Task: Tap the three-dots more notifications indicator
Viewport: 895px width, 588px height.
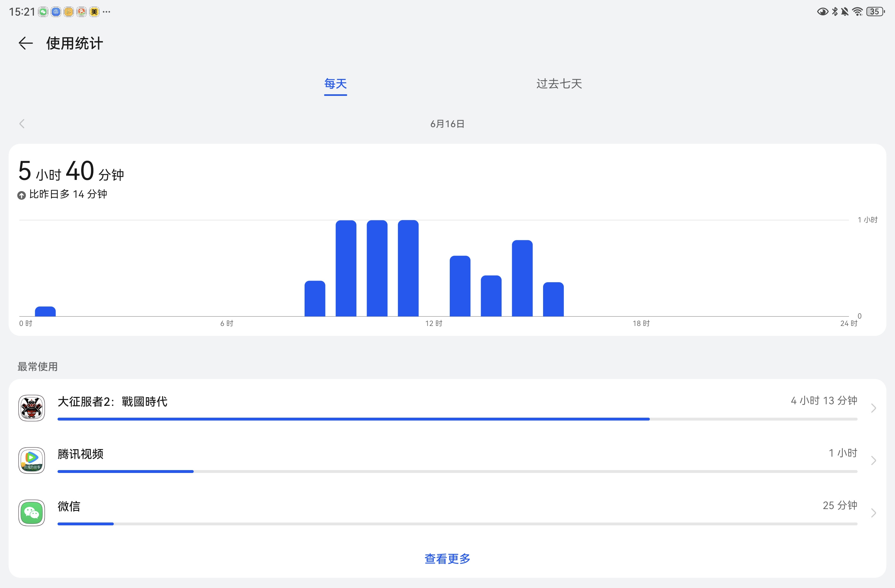Action: pyautogui.click(x=106, y=12)
